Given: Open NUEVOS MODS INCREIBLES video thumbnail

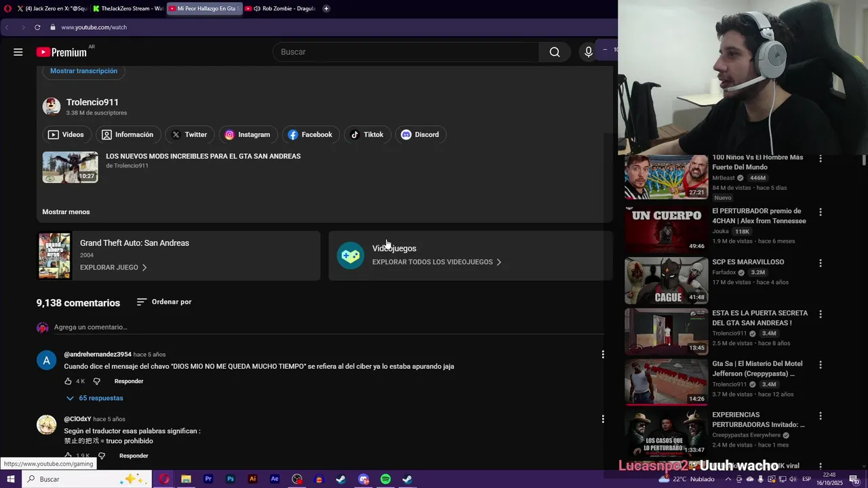Looking at the screenshot, I should coord(71,167).
